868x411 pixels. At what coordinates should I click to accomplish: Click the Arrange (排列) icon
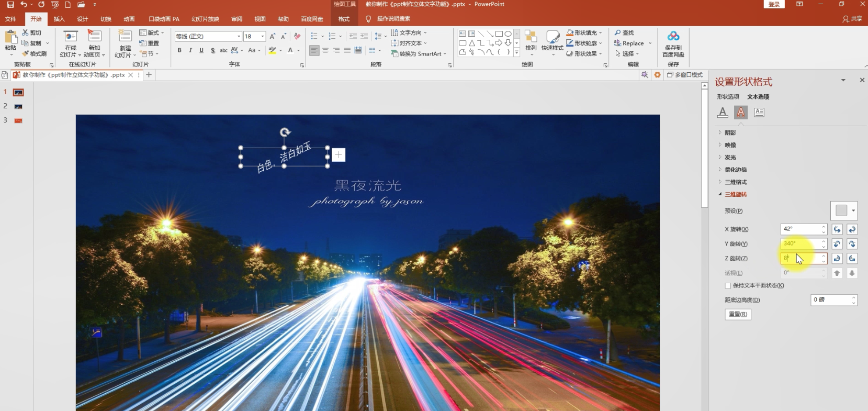[531, 37]
